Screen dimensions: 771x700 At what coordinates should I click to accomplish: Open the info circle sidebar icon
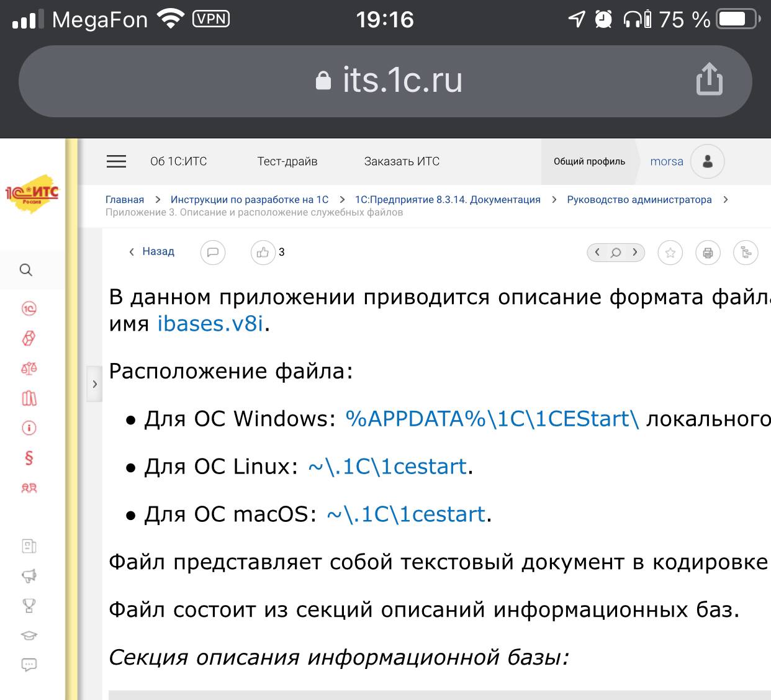29,428
